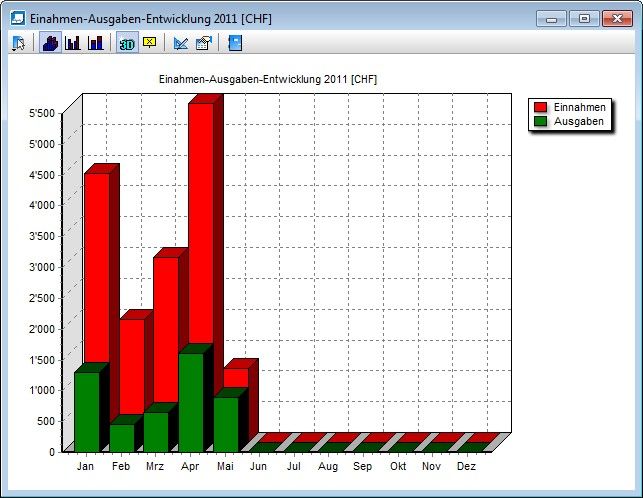The height and width of the screenshot is (498, 643).
Task: Click the Dez axis label
Action: pyautogui.click(x=466, y=466)
